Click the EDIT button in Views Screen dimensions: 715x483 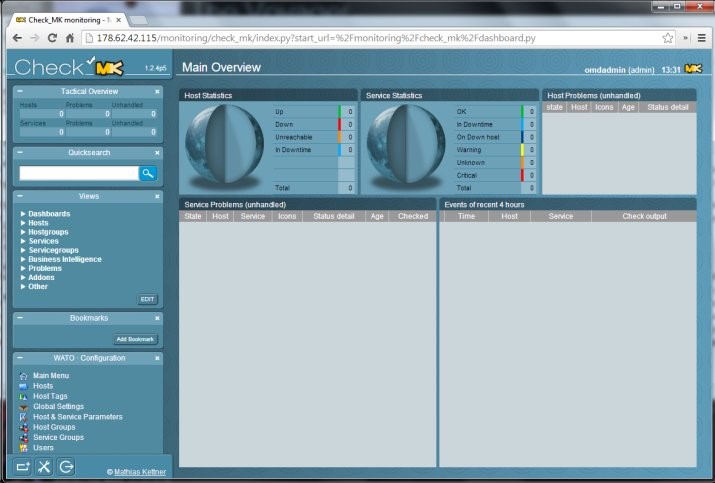147,299
